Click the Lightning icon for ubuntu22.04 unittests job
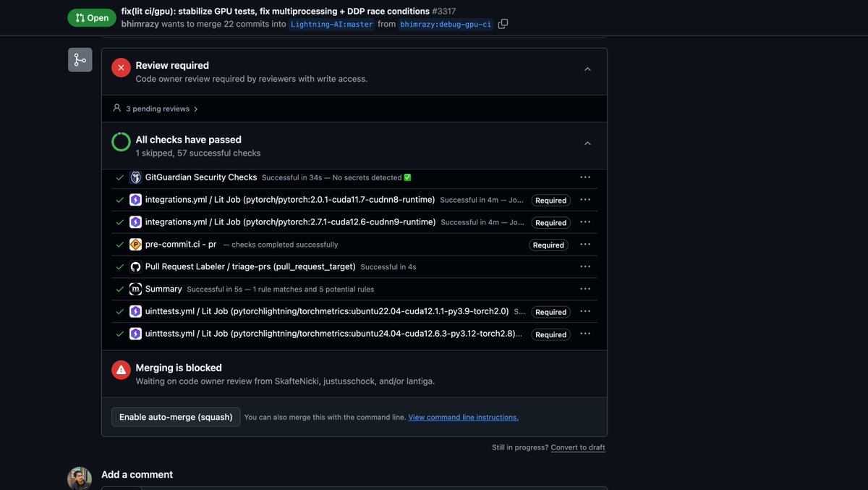This screenshot has width=868, height=490. coord(135,312)
